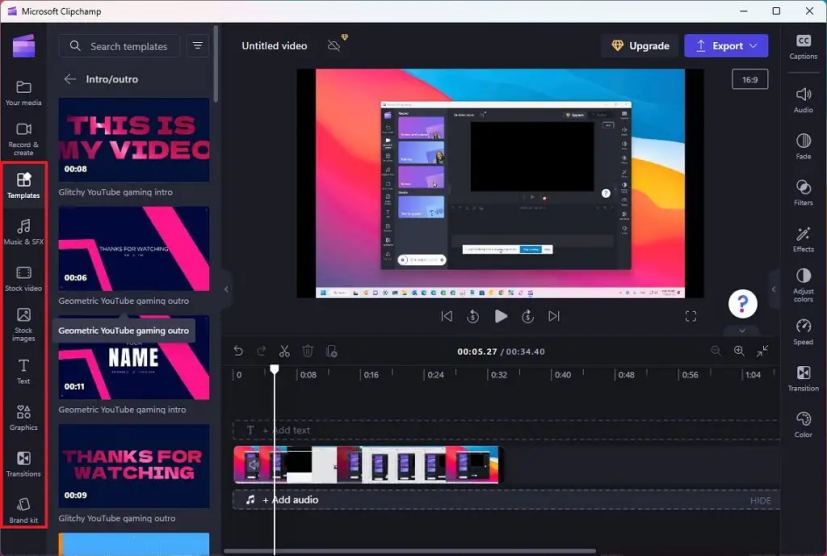Viewport: 827px width, 556px height.
Task: Open Transitions in left sidebar
Action: tap(23, 464)
